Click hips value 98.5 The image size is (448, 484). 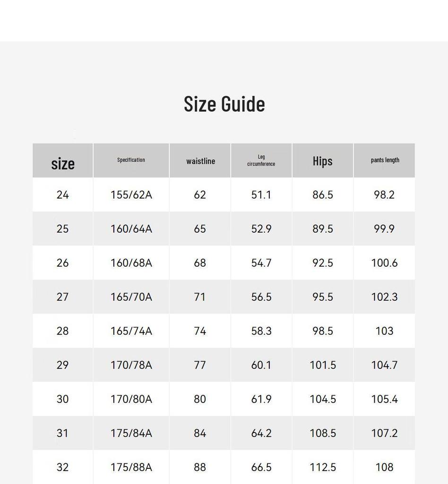pyautogui.click(x=323, y=331)
